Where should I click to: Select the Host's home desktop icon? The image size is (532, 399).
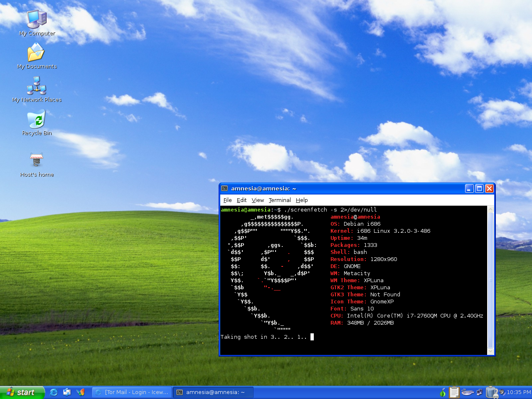pyautogui.click(x=37, y=165)
